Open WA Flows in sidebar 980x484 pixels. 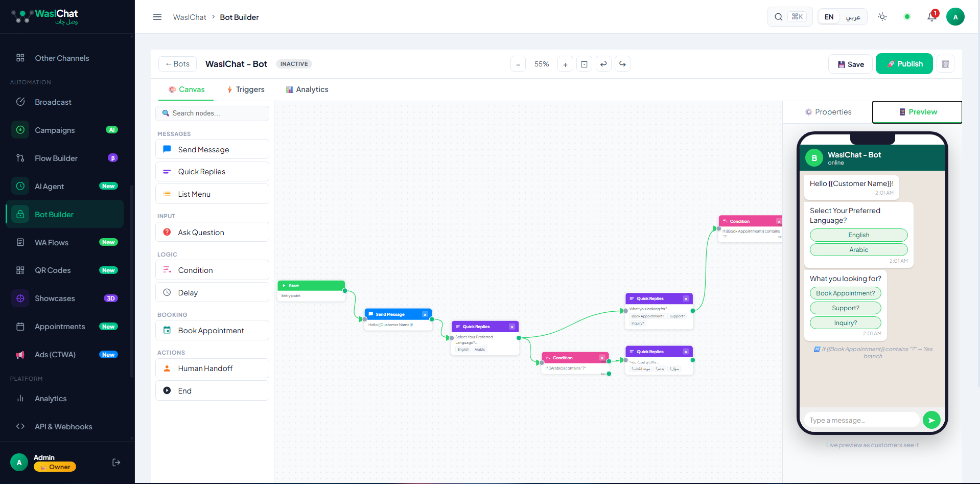click(65, 242)
